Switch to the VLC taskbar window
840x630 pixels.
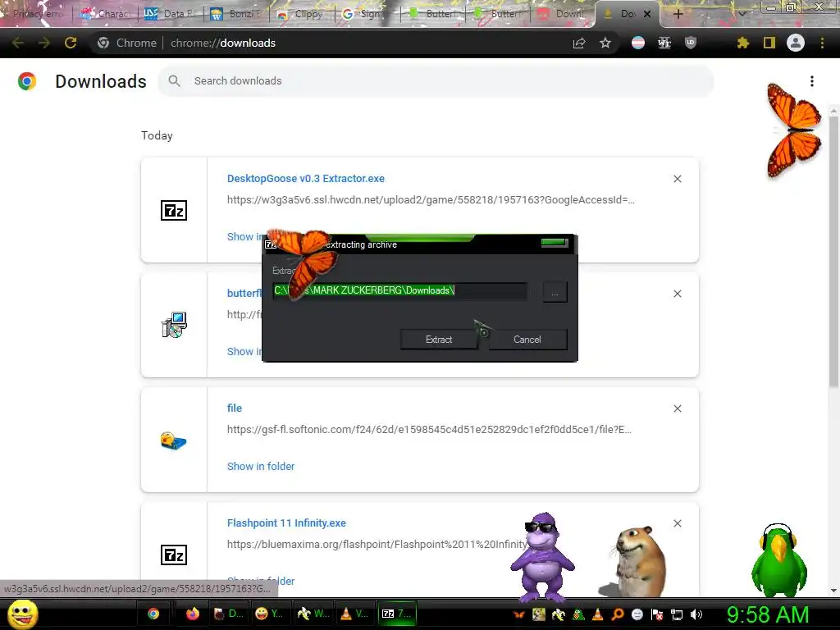(354, 614)
